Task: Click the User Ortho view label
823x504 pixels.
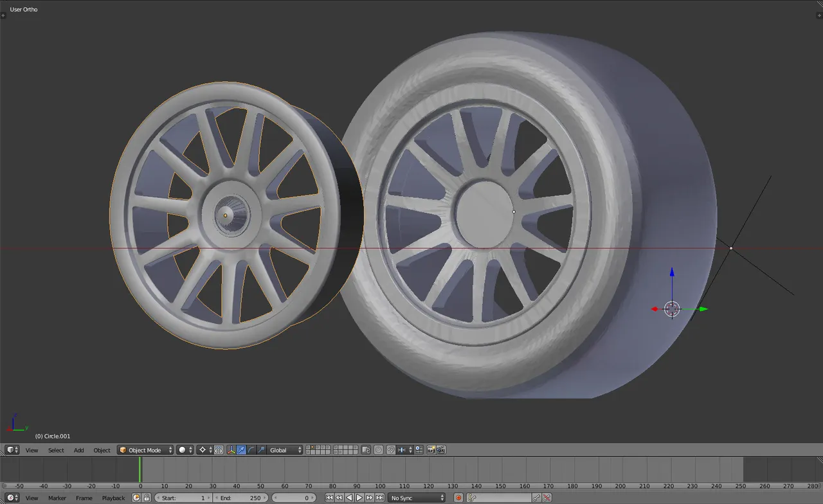Action: [24, 10]
